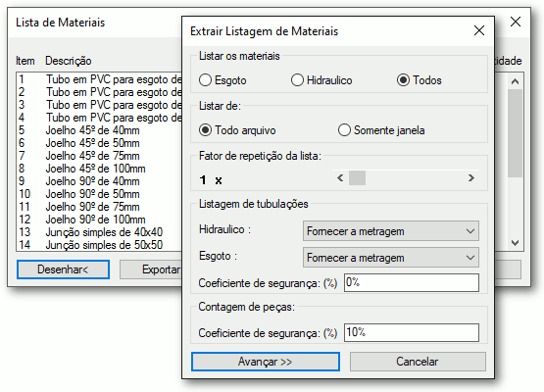Close the Extrair Listagem de Materiais dialog

479,30
